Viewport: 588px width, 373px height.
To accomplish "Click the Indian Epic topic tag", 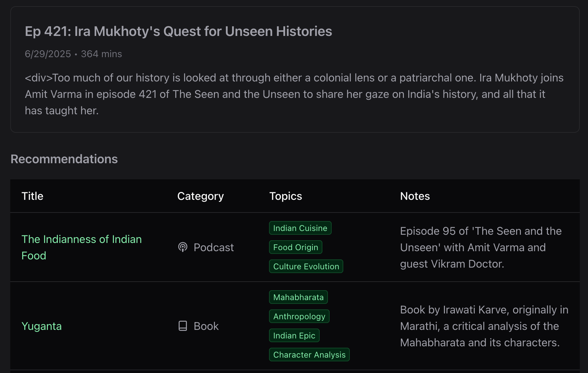I will (x=294, y=336).
